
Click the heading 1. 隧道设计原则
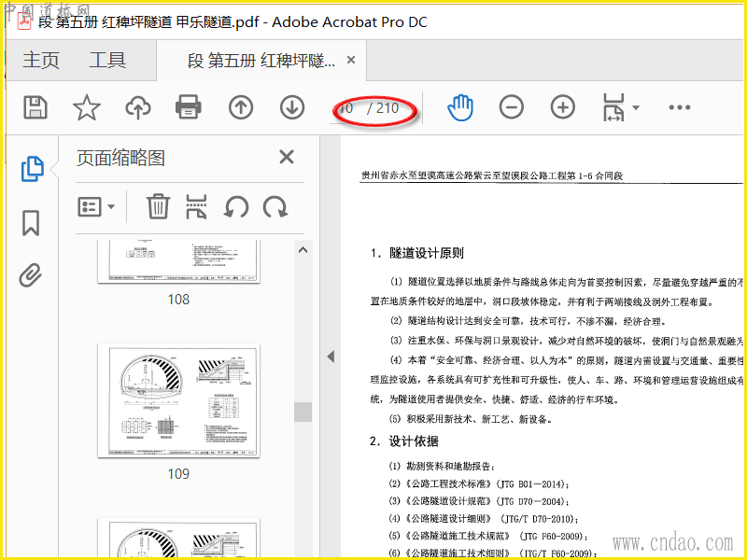point(416,253)
